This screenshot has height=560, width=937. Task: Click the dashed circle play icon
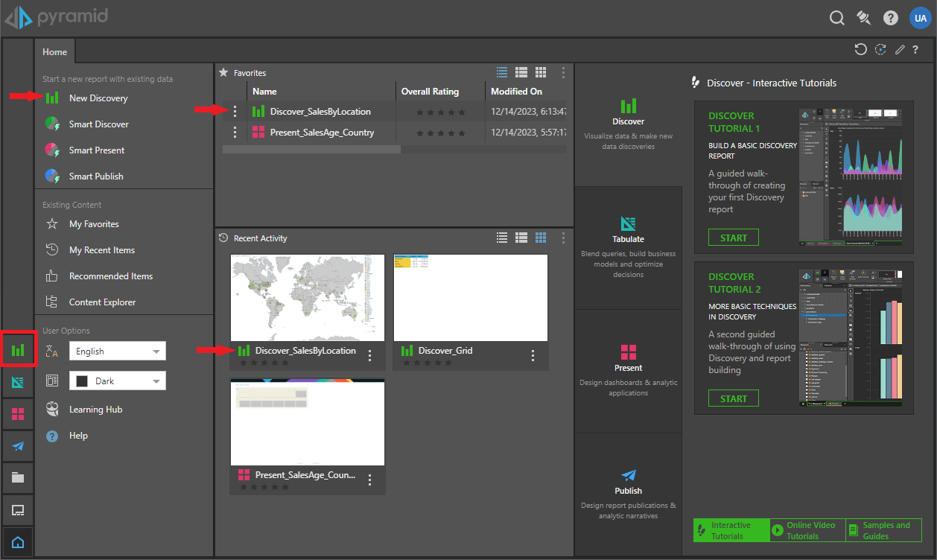pyautogui.click(x=880, y=49)
